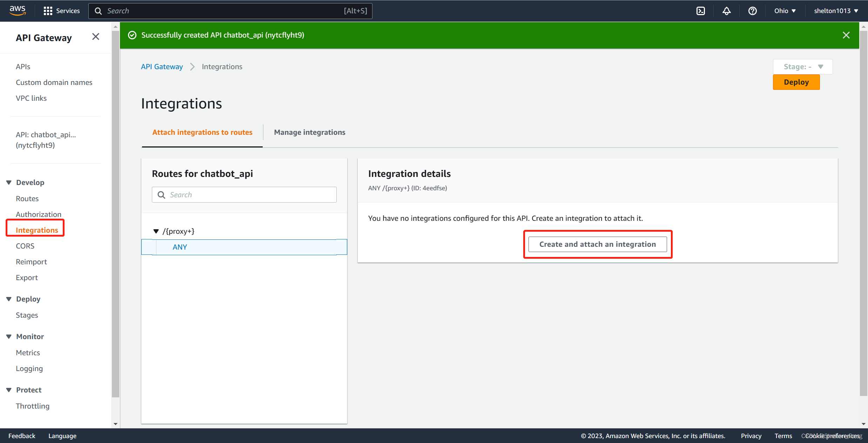This screenshot has height=443, width=868.
Task: Open the AWS CloudShell icon
Action: pos(700,11)
